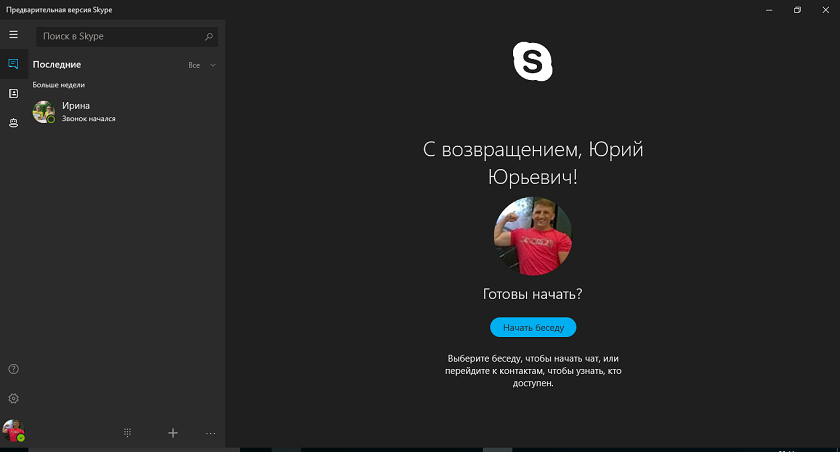The height and width of the screenshot is (452, 840).
Task: Click in the Поиск в Skype field
Action: 127,36
